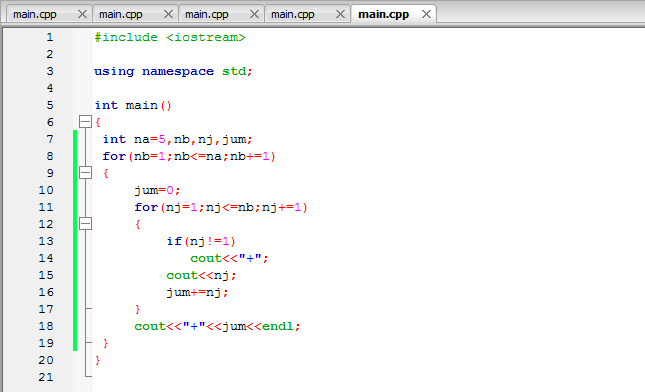645x392 pixels.
Task: Click the 'using namespace std;' line
Action: pyautogui.click(x=173, y=72)
